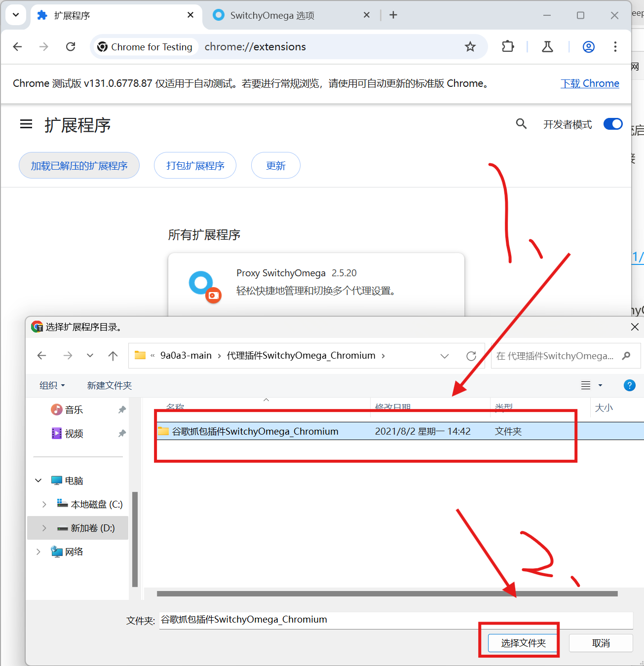Change view layout with list icon

click(x=586, y=385)
